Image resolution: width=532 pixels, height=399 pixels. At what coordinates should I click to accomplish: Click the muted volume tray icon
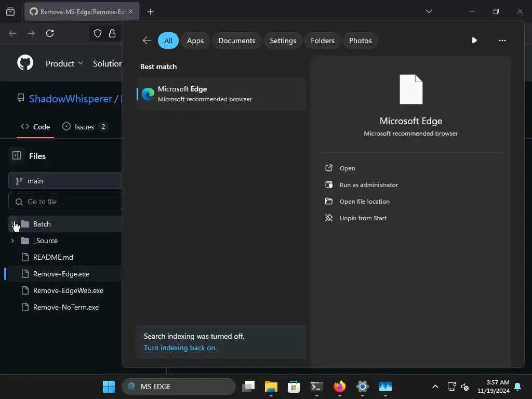point(465,387)
